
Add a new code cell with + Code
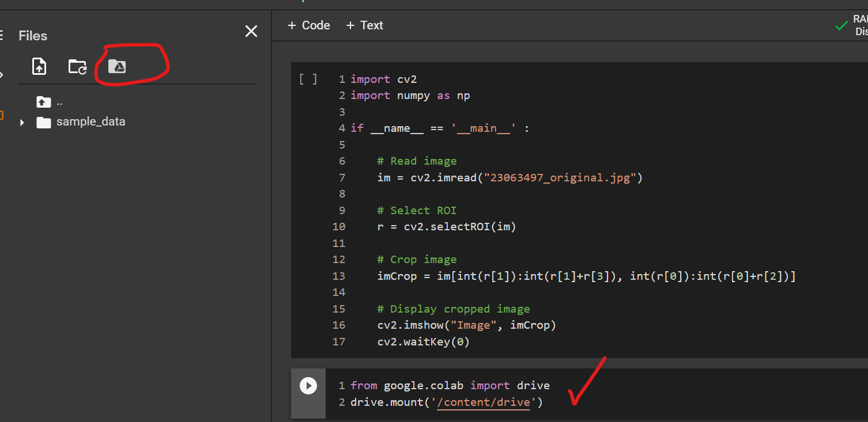(x=308, y=25)
